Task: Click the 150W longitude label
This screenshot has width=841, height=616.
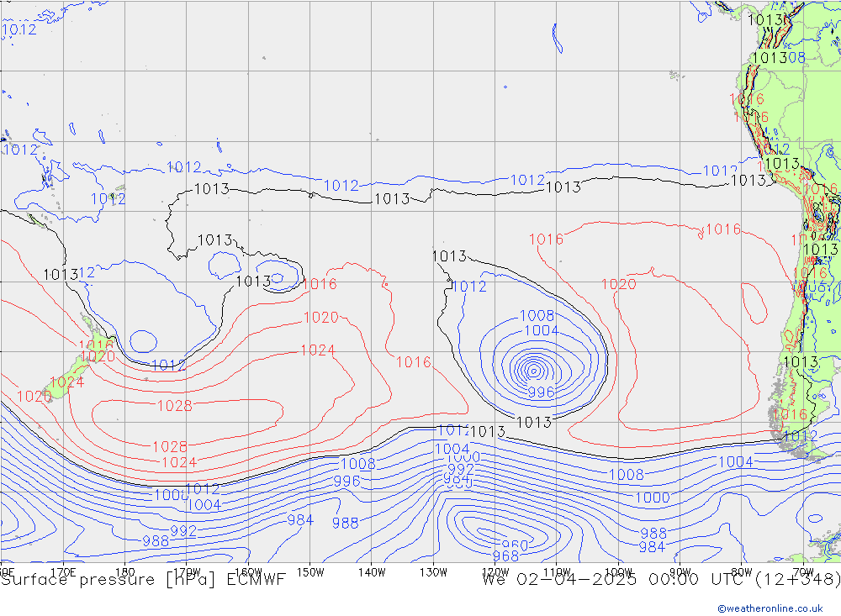Action: pos(310,572)
